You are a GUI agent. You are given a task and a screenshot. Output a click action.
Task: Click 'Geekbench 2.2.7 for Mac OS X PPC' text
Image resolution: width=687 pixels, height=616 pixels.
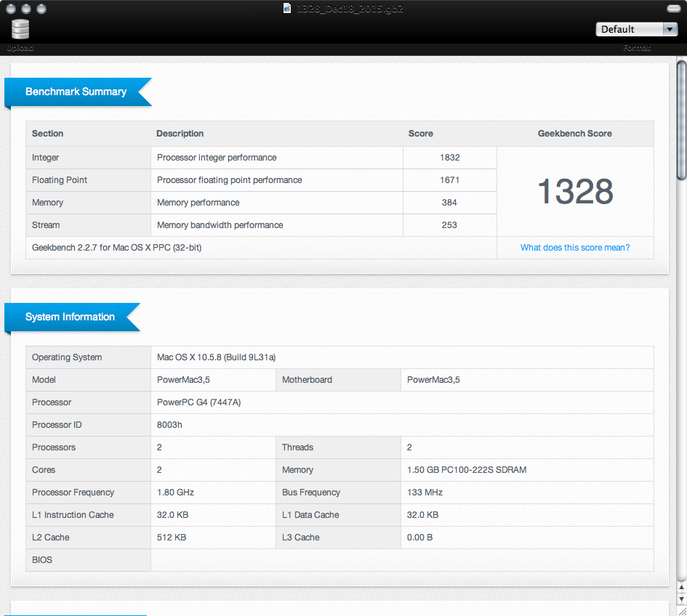[x=116, y=248]
